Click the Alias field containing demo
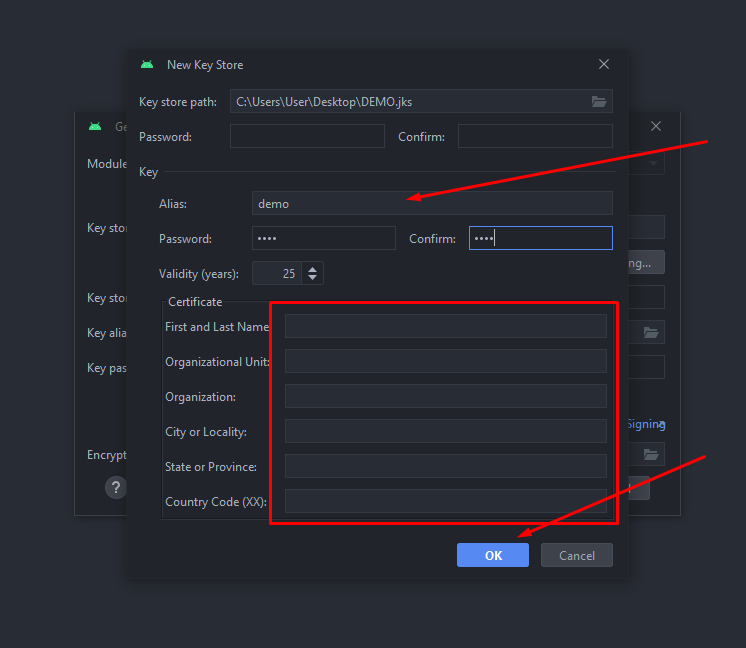The height and width of the screenshot is (648, 746). [431, 203]
